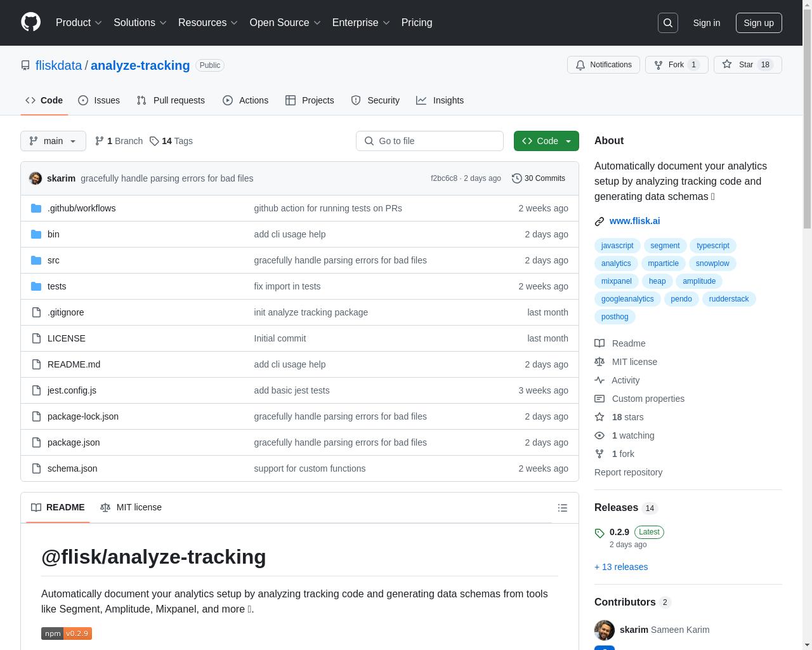Click the scale icon beside MIT license in About
This screenshot has height=650, width=812.
599,362
